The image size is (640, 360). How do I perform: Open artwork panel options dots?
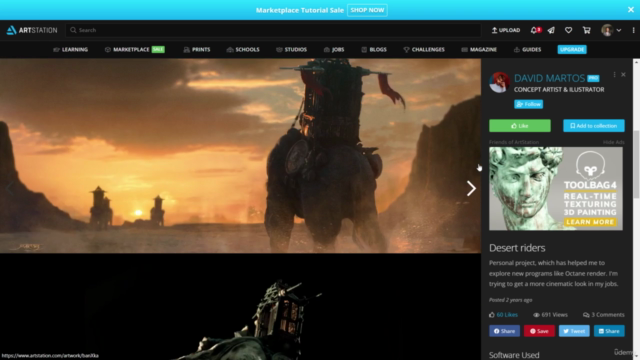(x=614, y=75)
